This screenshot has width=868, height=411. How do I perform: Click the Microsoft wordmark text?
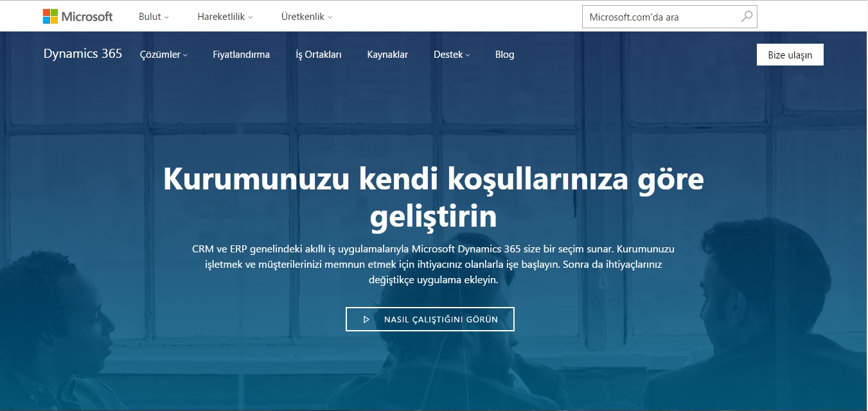click(87, 17)
